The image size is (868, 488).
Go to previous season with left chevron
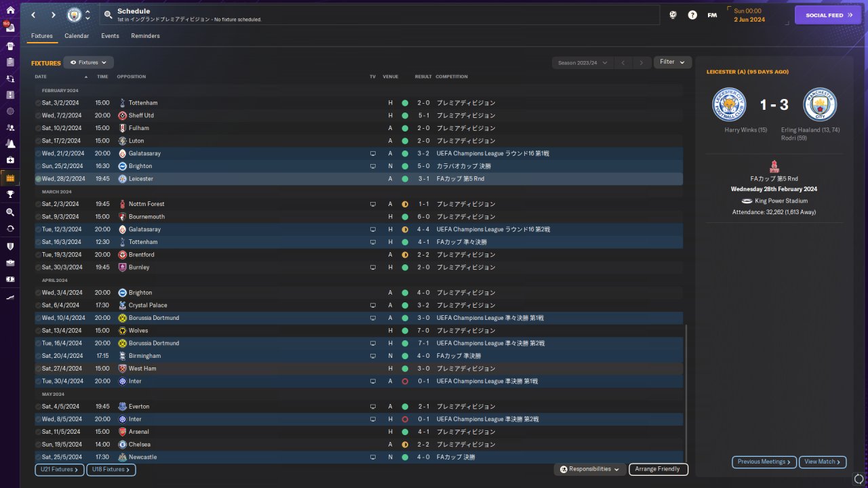point(623,62)
